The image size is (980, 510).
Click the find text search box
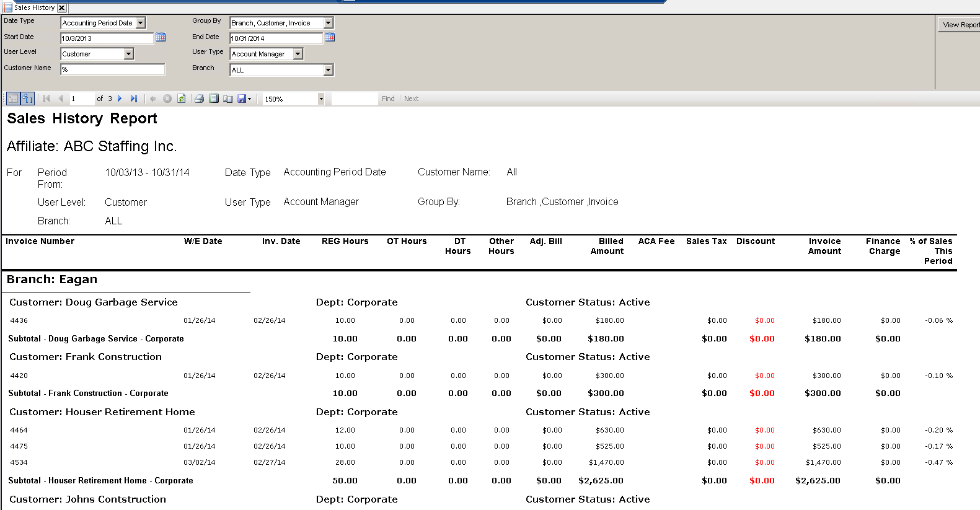coord(354,99)
